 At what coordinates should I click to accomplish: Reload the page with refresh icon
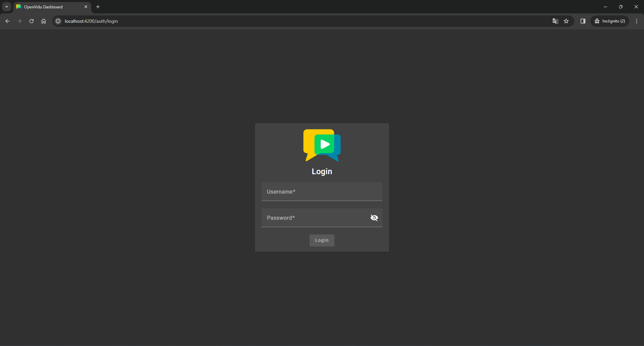32,21
